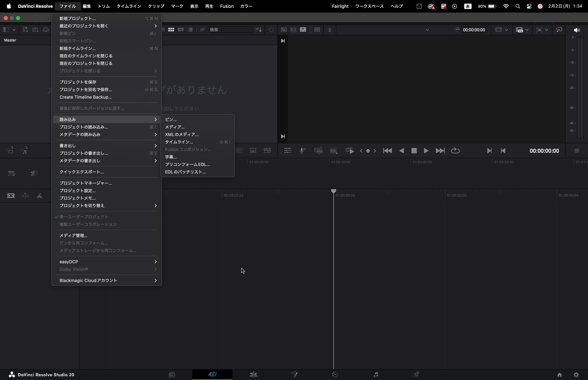Click the 検索 search field
This screenshot has width=588, height=380.
coord(230,30)
